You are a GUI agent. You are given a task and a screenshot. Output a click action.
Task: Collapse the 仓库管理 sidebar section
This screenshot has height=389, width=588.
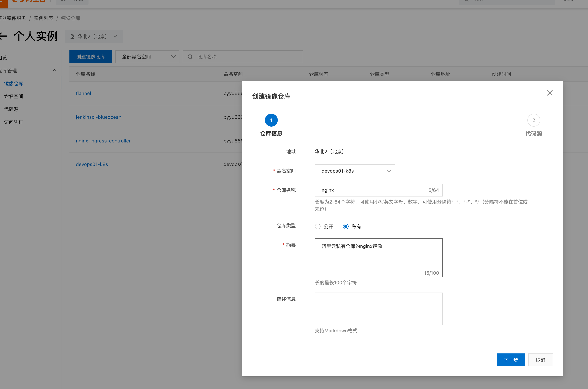[x=55, y=71]
